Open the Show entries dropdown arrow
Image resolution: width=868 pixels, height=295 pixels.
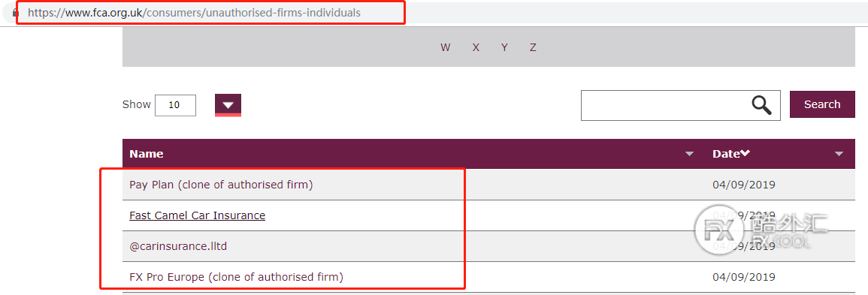pos(228,105)
